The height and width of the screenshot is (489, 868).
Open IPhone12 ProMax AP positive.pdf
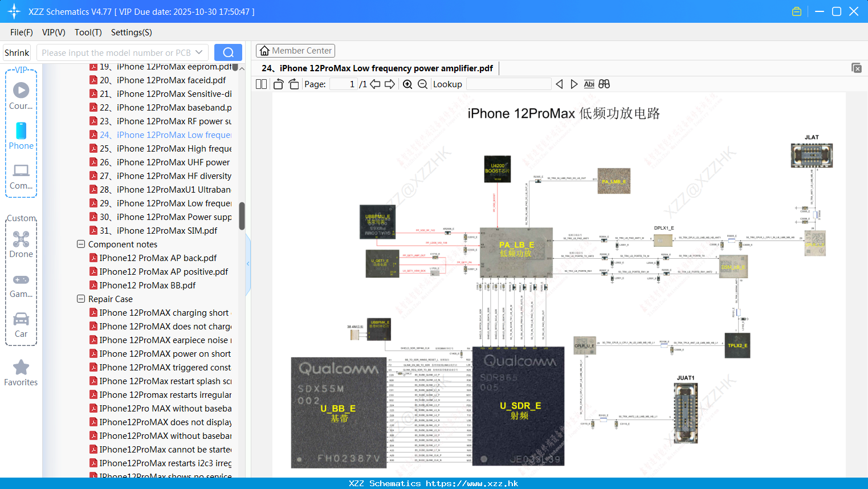pos(164,272)
